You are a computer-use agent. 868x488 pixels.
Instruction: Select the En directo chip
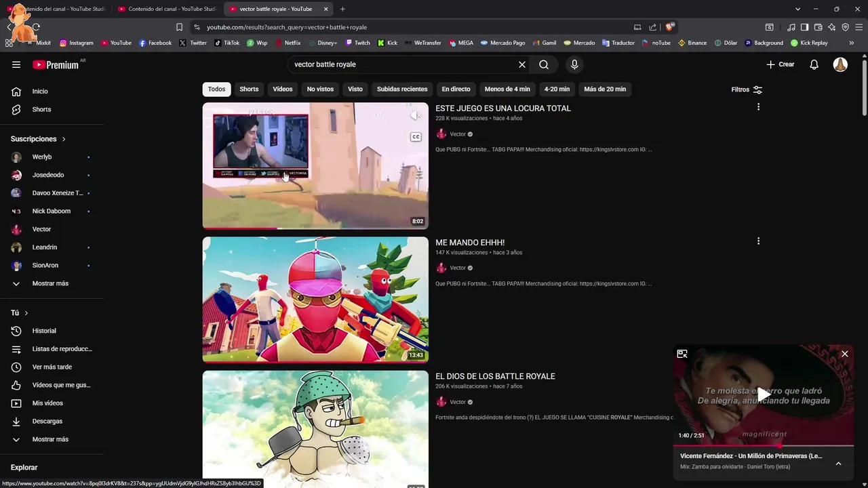pyautogui.click(x=456, y=89)
